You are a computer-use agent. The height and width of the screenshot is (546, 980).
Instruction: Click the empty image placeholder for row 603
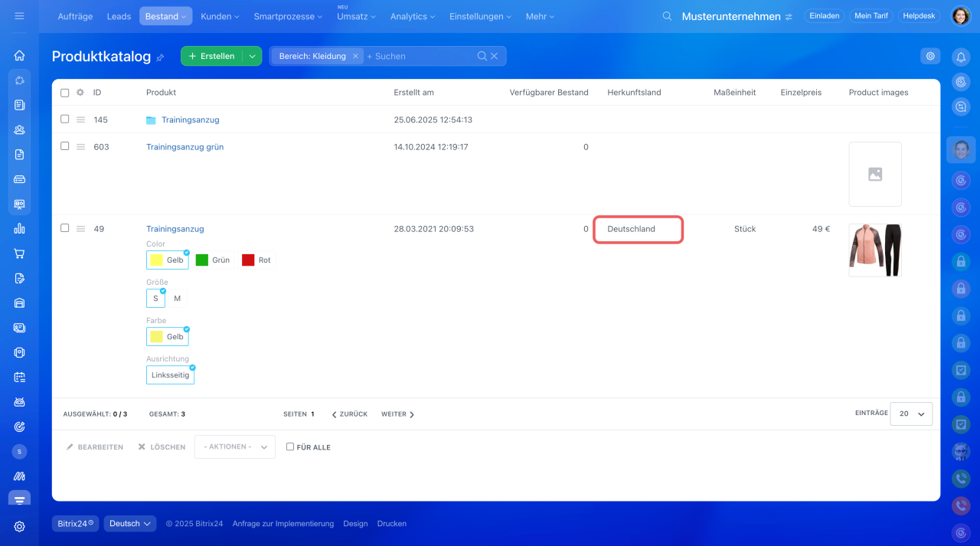click(875, 174)
